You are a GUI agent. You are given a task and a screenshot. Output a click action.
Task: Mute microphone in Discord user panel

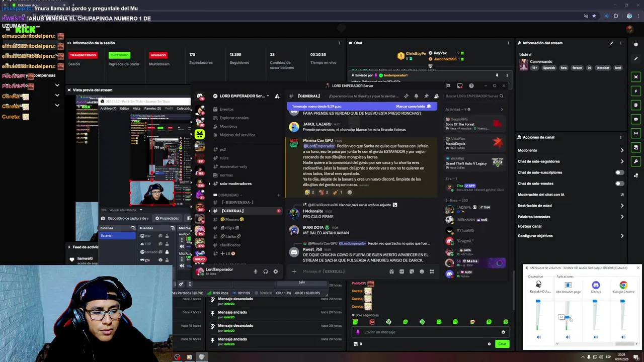pyautogui.click(x=255, y=271)
